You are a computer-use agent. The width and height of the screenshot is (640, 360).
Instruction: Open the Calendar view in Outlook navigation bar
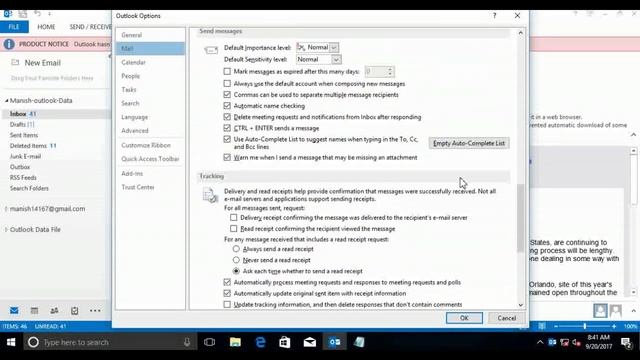point(34,311)
